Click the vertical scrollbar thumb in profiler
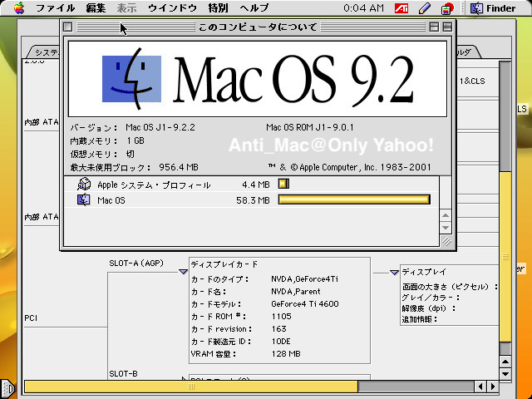532x399 pixels. pos(505,257)
